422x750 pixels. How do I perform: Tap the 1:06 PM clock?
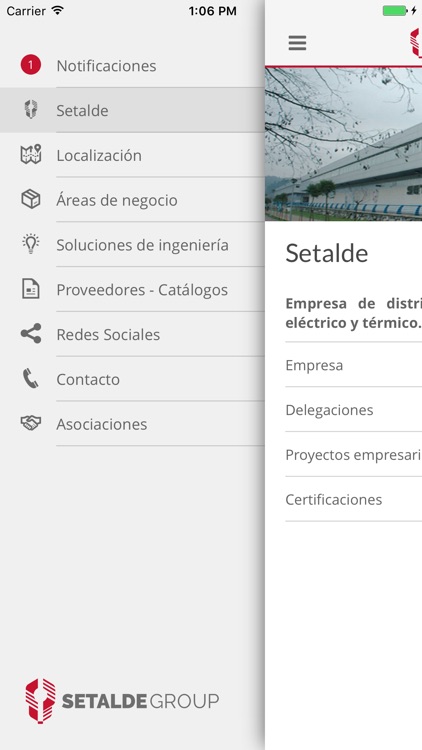(x=212, y=11)
